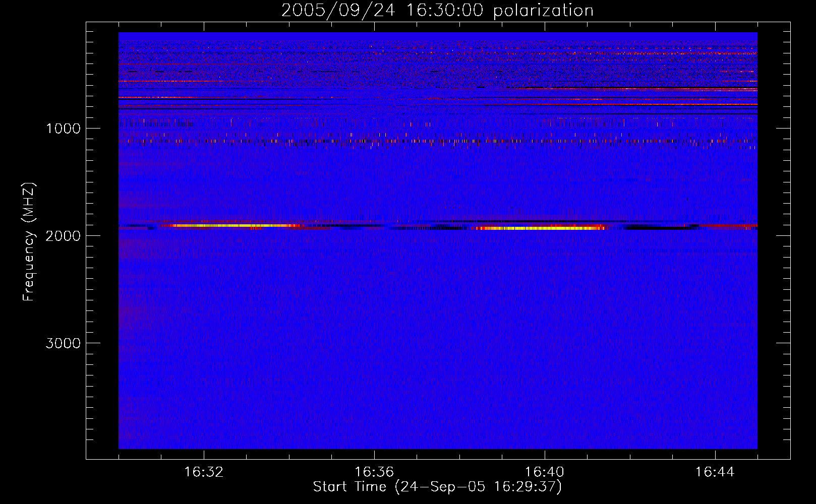Click the '1000' frequency tick label
816x504 pixels.
point(63,129)
